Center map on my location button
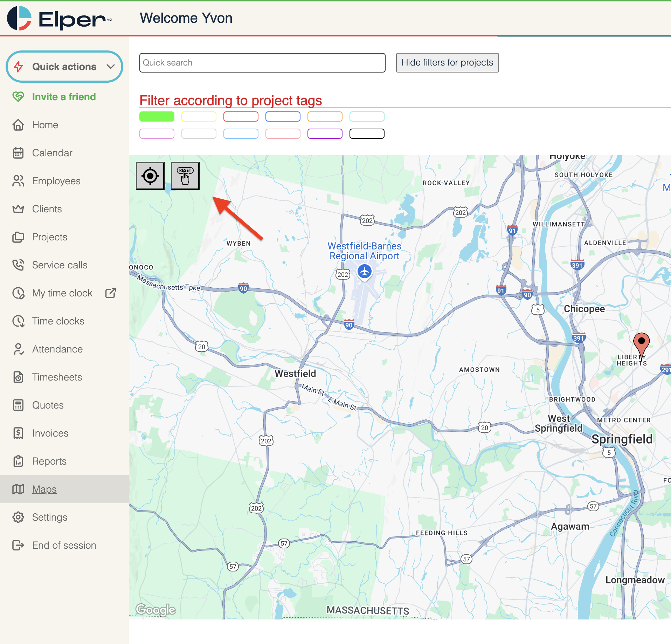Viewport: 671px width, 644px height. (150, 176)
